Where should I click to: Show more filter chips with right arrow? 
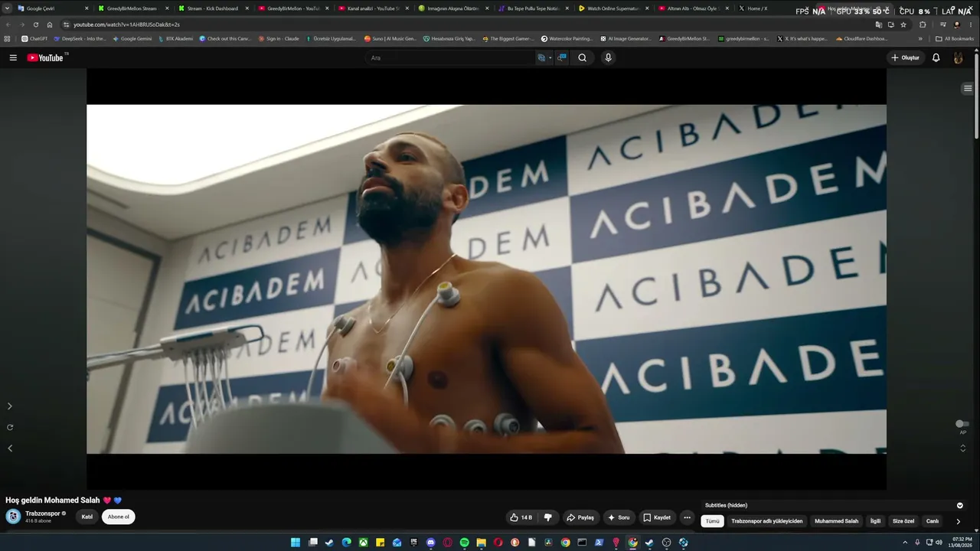coord(958,521)
